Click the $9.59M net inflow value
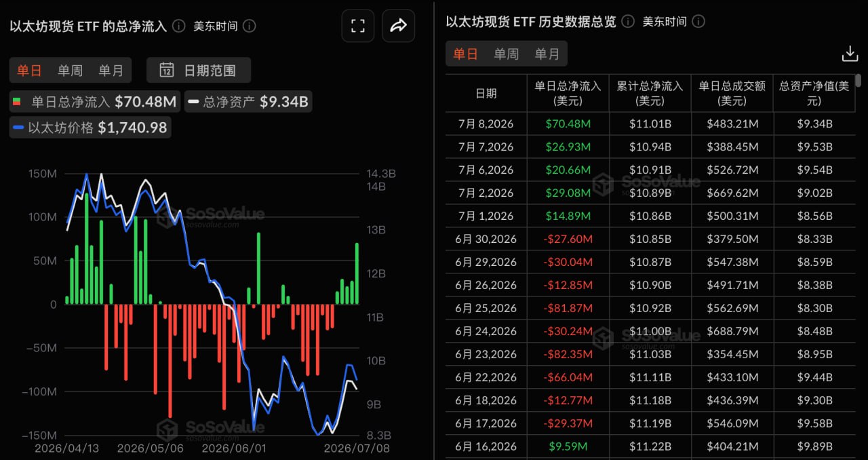 568,446
